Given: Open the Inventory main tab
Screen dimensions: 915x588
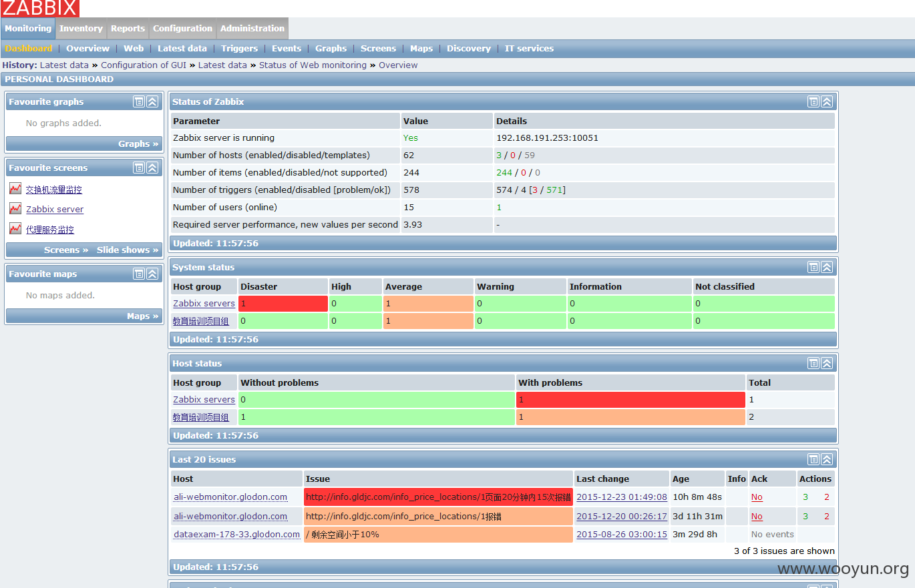Looking at the screenshot, I should 81,29.
